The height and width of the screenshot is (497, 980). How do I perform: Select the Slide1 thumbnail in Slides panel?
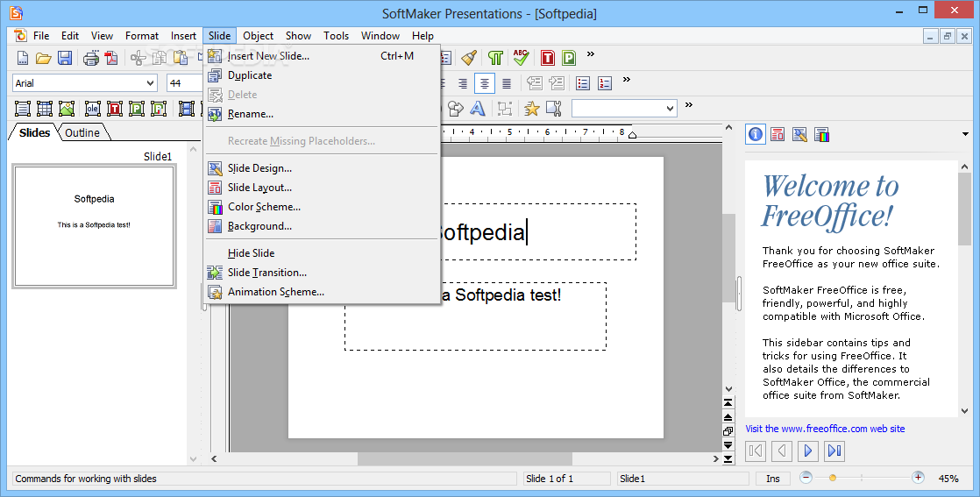[95, 226]
